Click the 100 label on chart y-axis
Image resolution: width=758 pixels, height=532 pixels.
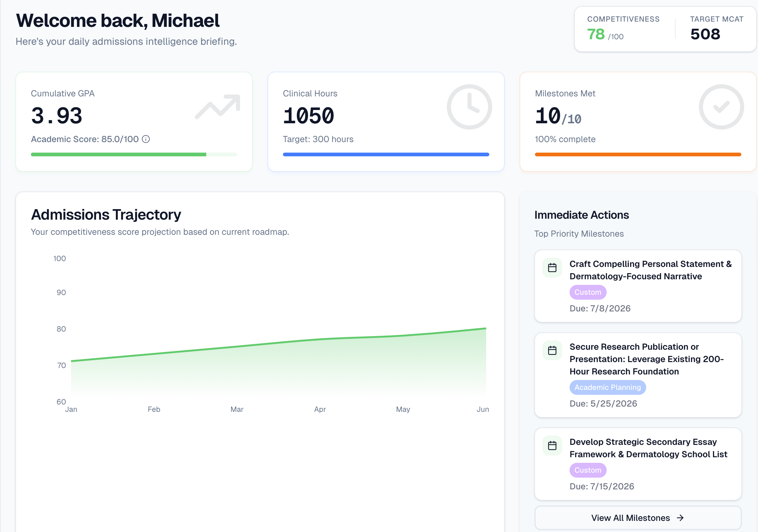click(59, 259)
